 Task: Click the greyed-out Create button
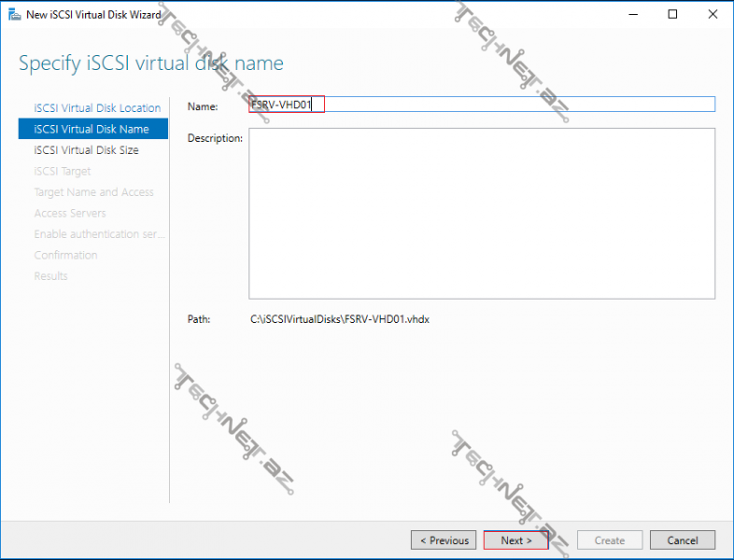click(x=610, y=540)
